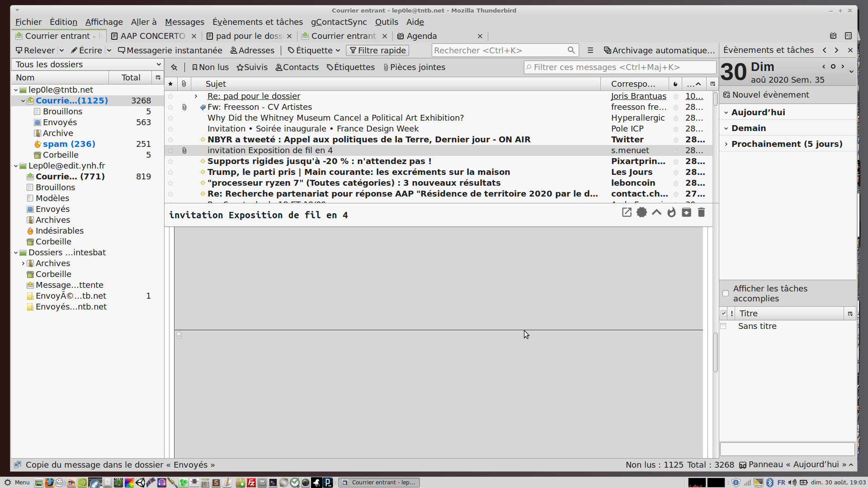Expand Archives under Dossiers locaux
Screen dimensions: 868x488
(23, 263)
